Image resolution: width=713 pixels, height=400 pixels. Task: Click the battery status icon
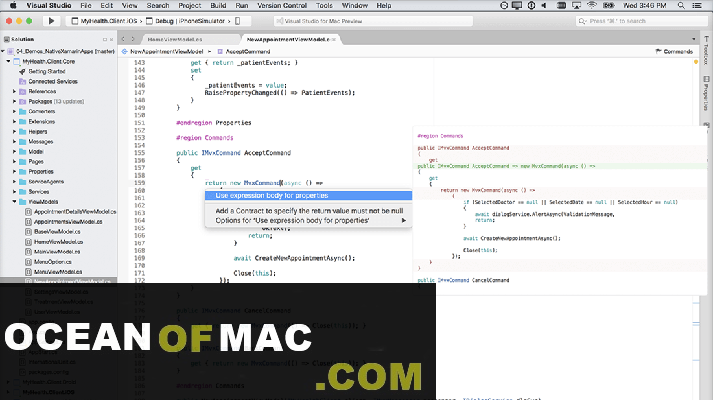pos(608,5)
